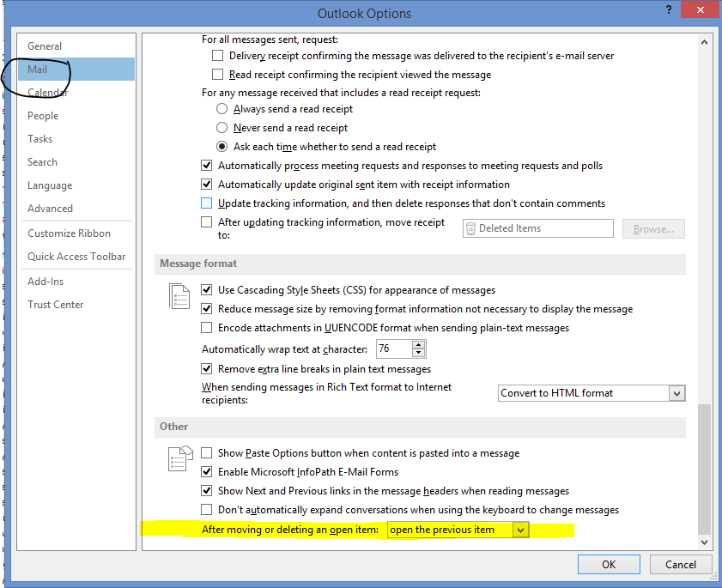Enable Show Paste Options button checkbox
Image resolution: width=722 pixels, height=588 pixels.
click(x=207, y=453)
